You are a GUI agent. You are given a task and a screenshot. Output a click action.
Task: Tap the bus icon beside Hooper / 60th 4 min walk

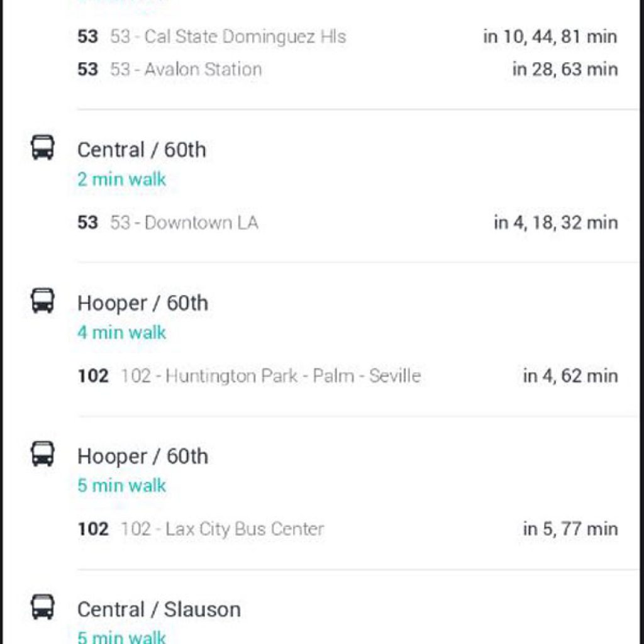coord(42,301)
